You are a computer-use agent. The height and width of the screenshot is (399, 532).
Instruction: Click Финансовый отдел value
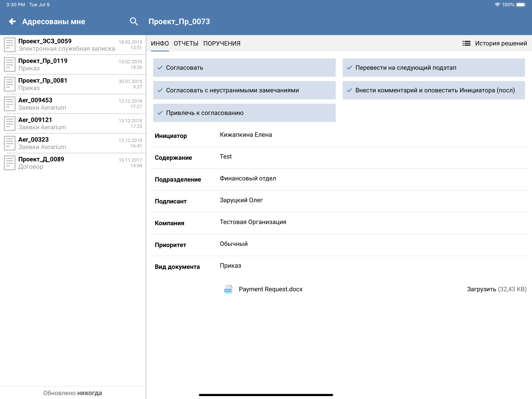tap(248, 179)
